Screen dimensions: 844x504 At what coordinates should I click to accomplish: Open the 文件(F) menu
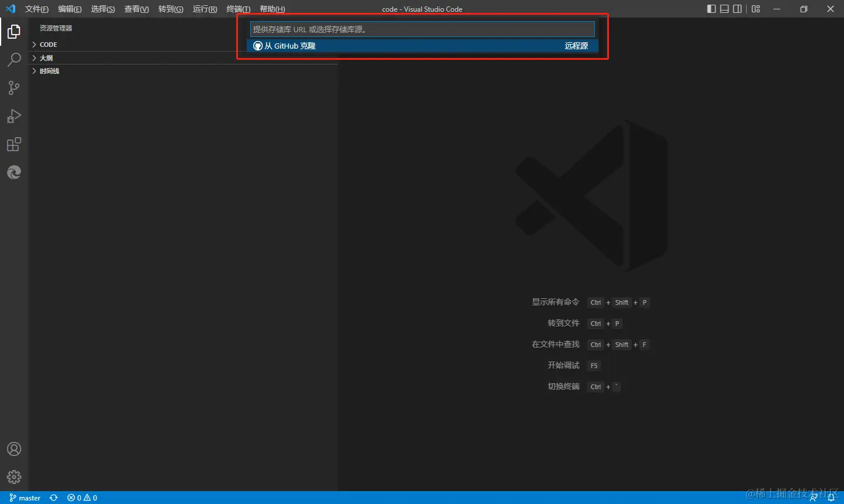click(x=36, y=9)
